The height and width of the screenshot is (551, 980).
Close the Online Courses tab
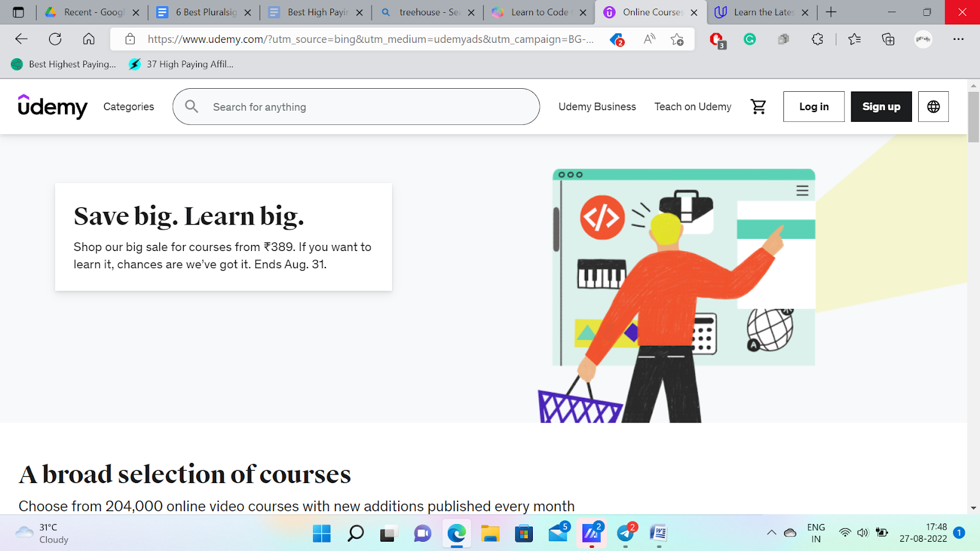click(x=694, y=12)
